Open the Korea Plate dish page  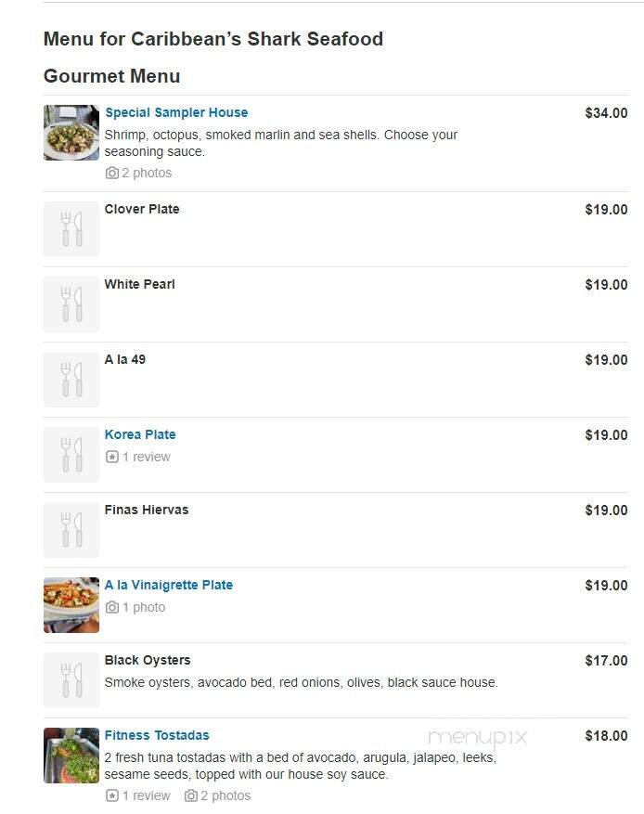[x=140, y=434]
